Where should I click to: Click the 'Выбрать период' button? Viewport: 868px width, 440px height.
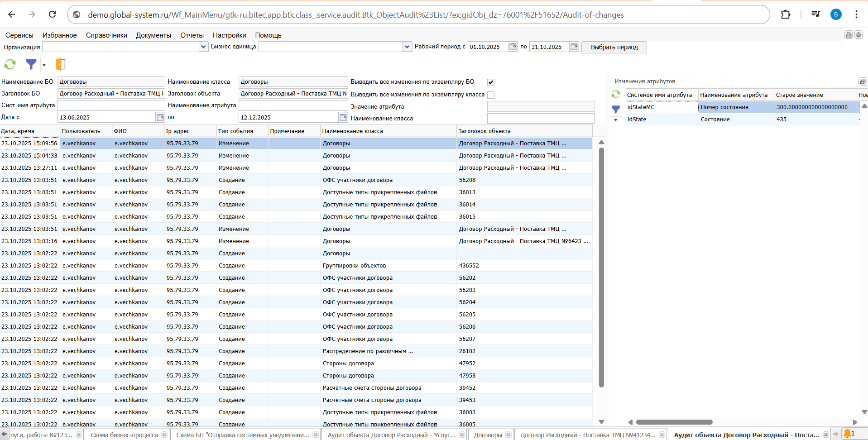[x=614, y=47]
